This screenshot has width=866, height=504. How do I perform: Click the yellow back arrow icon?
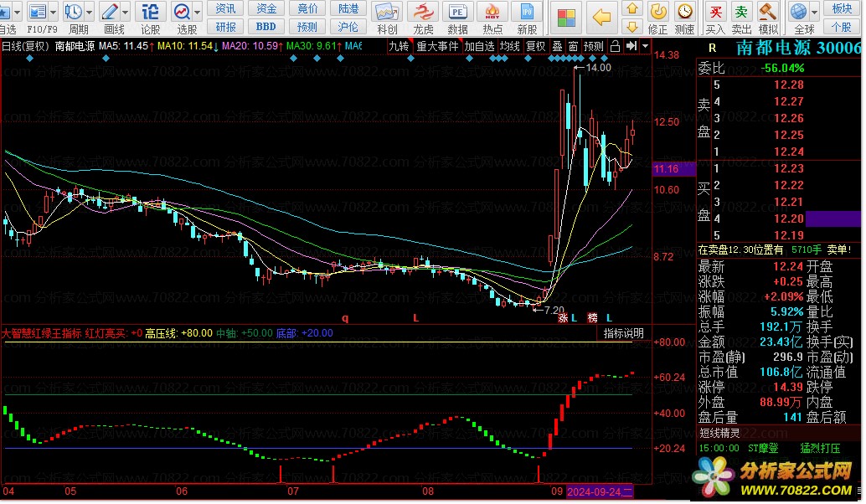601,17
